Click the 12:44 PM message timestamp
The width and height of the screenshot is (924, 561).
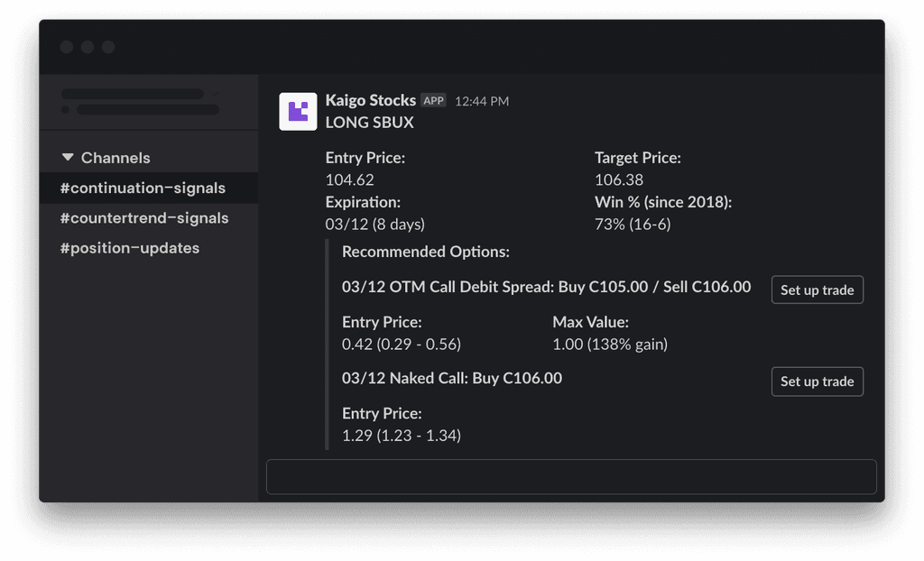point(482,101)
